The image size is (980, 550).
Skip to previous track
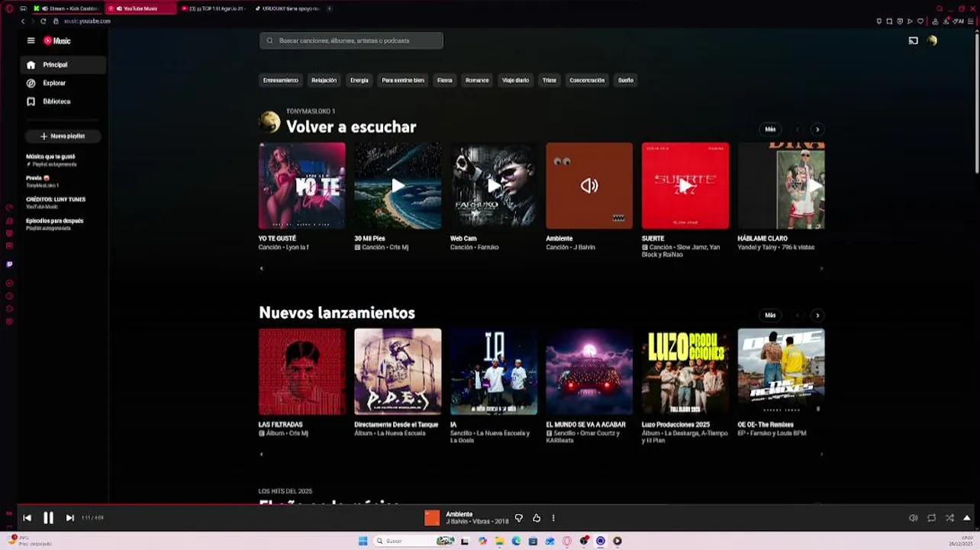point(27,518)
